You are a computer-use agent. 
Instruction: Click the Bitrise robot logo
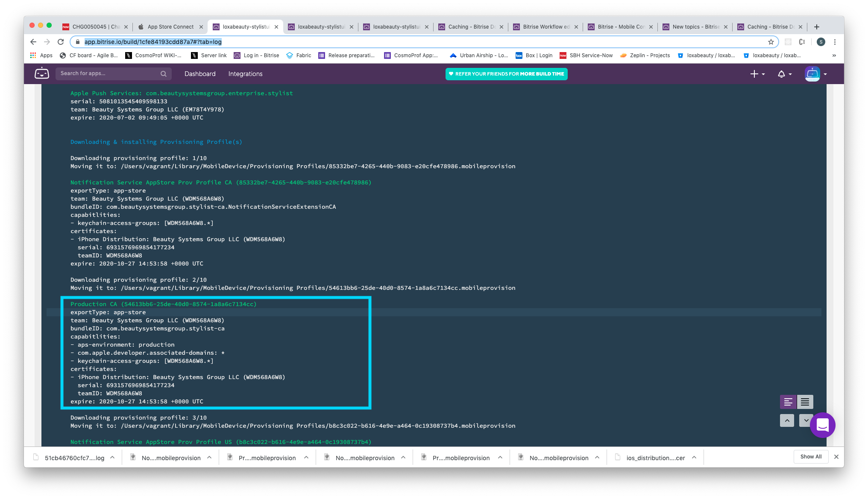[x=41, y=73]
